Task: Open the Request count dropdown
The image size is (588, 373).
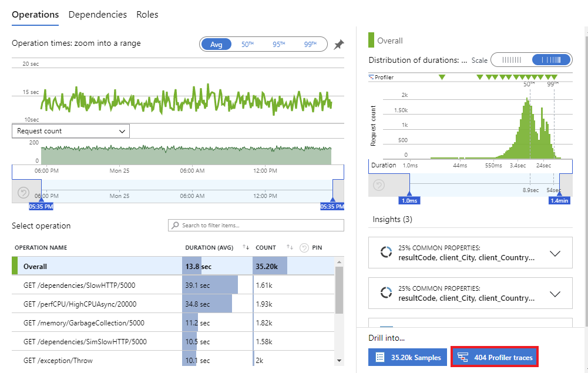Action: [x=71, y=131]
